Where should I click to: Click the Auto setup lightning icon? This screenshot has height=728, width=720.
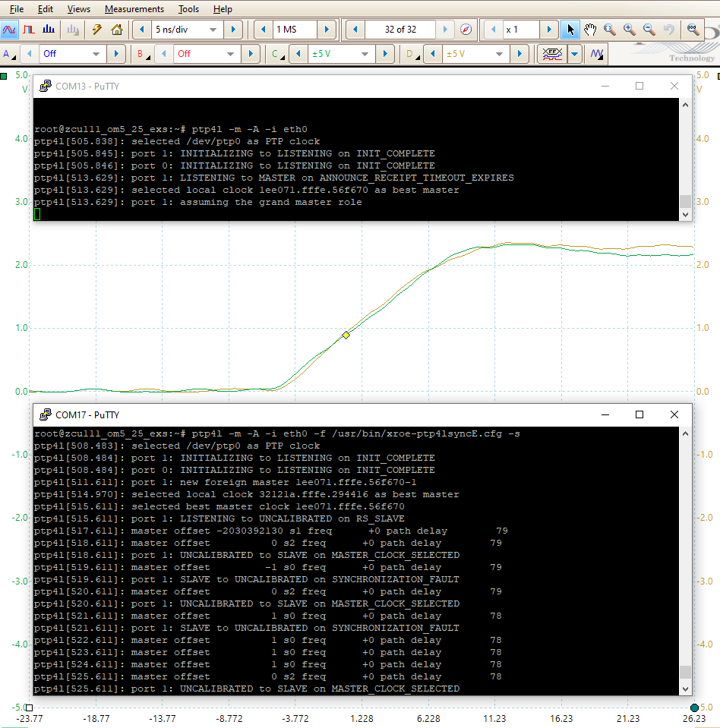[97, 30]
